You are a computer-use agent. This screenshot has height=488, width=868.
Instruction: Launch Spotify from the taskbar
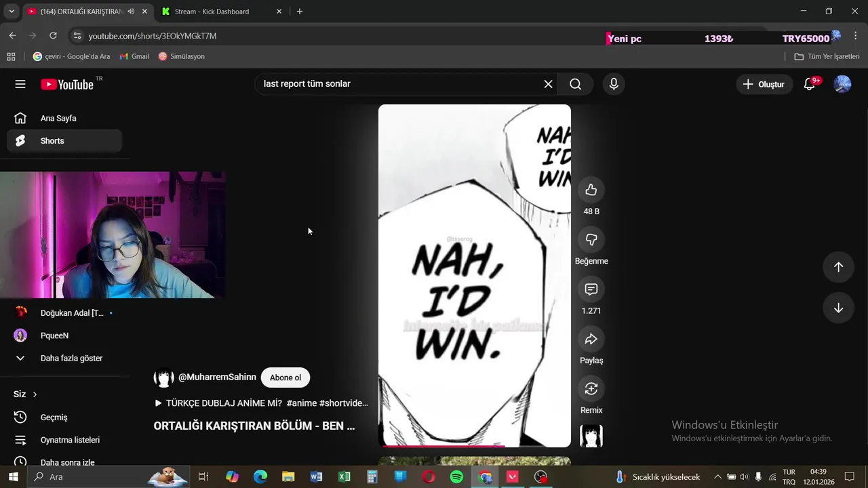click(x=456, y=476)
